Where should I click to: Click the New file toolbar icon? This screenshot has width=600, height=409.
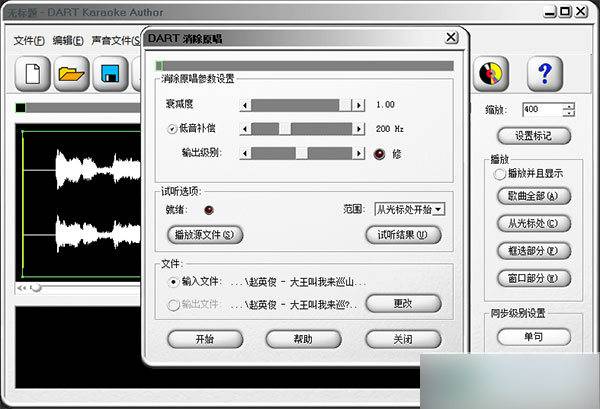click(x=33, y=73)
